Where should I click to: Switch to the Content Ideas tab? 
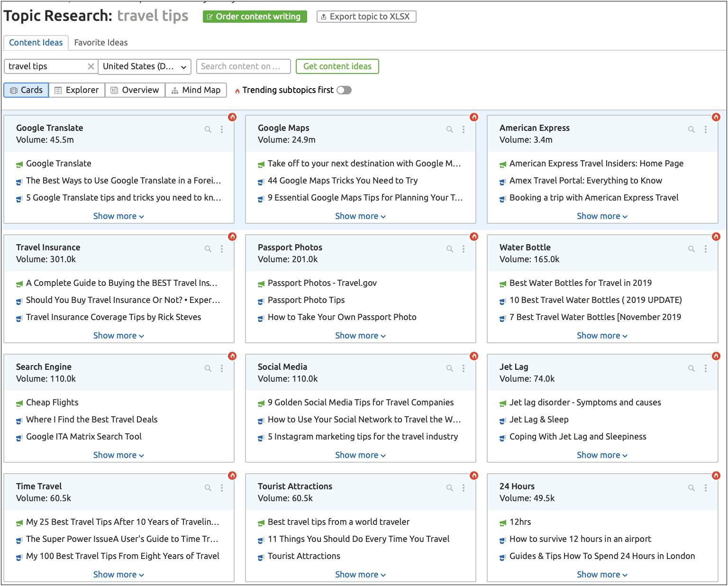pos(36,43)
